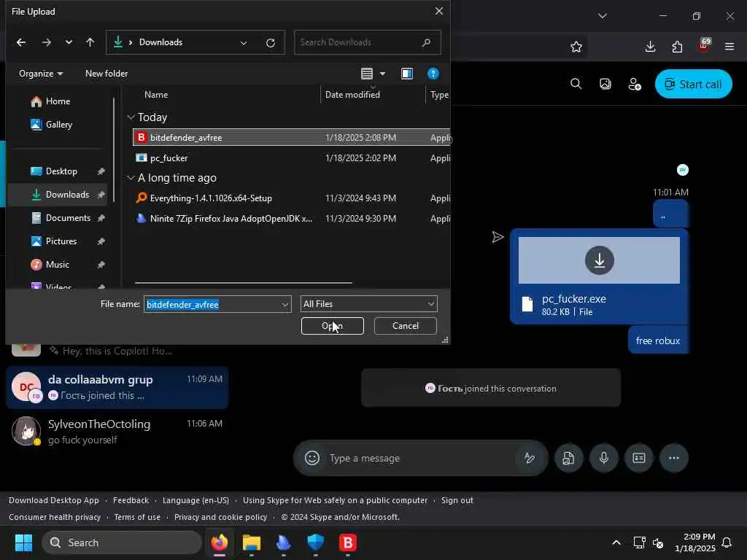
Task: Open Skype emoji picker
Action: click(x=312, y=458)
